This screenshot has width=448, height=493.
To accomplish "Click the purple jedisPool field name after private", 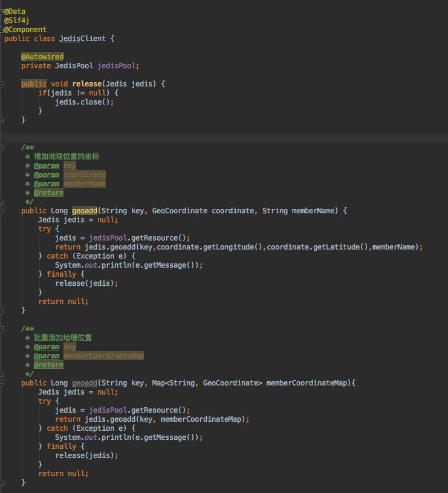I will pos(117,66).
